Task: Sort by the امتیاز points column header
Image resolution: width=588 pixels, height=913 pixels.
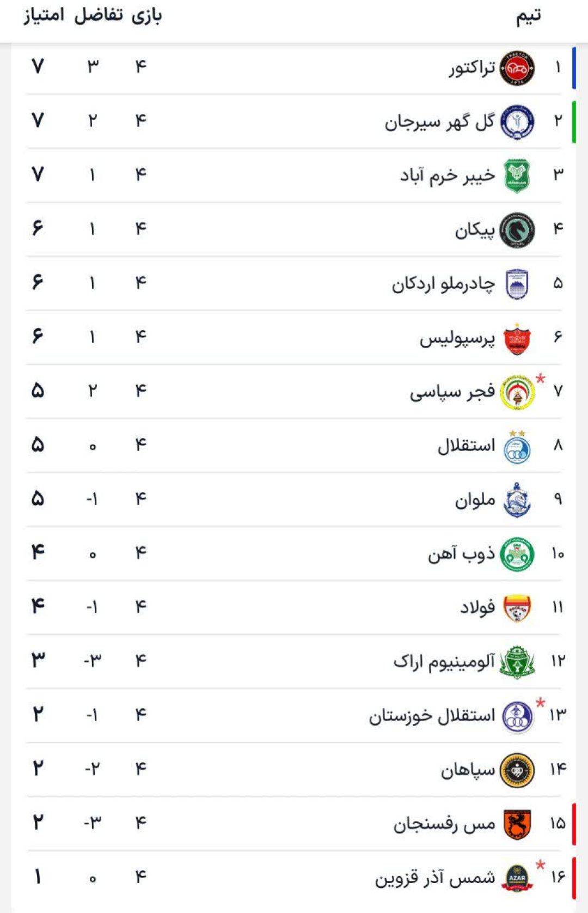Action: (x=44, y=15)
